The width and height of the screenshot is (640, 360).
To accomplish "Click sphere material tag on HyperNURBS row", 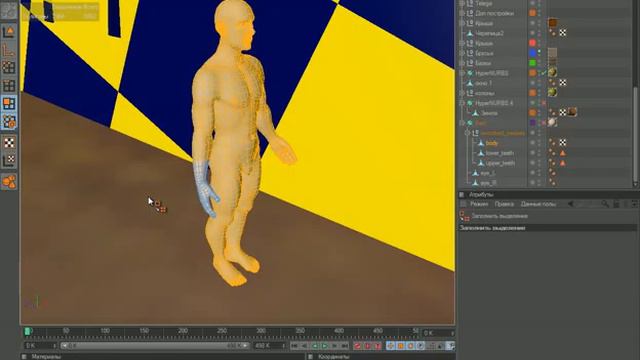I will click(553, 73).
